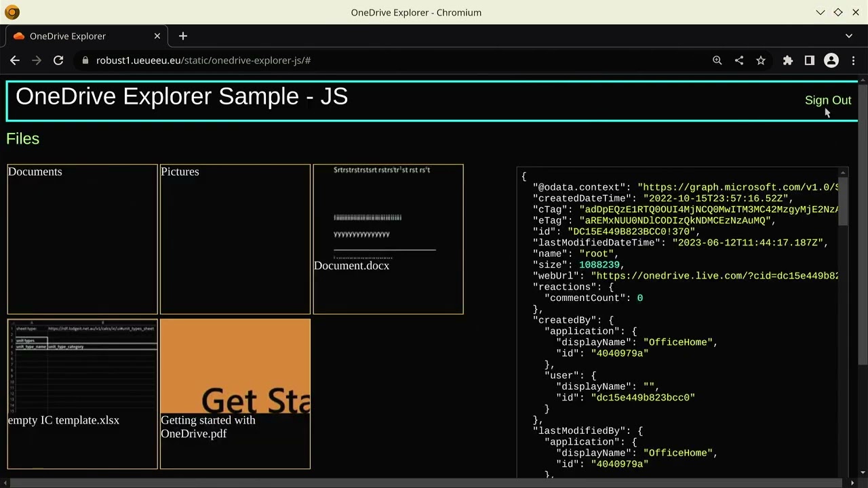Click the lastModifiedDateTime value

coord(747,243)
